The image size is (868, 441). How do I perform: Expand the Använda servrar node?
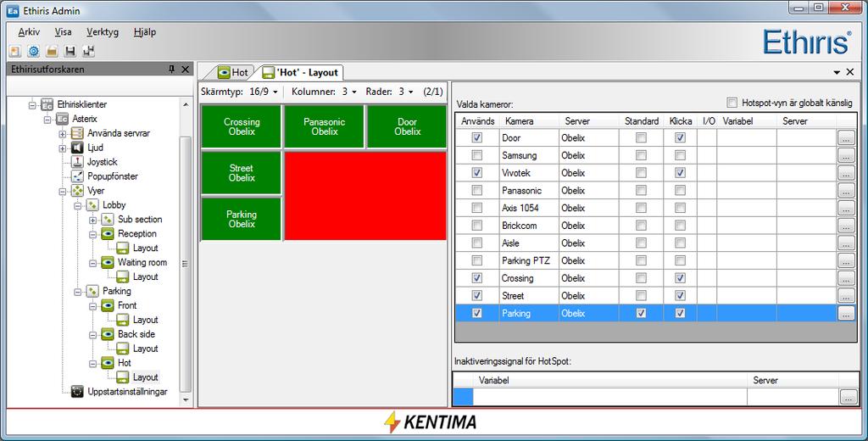(x=63, y=133)
